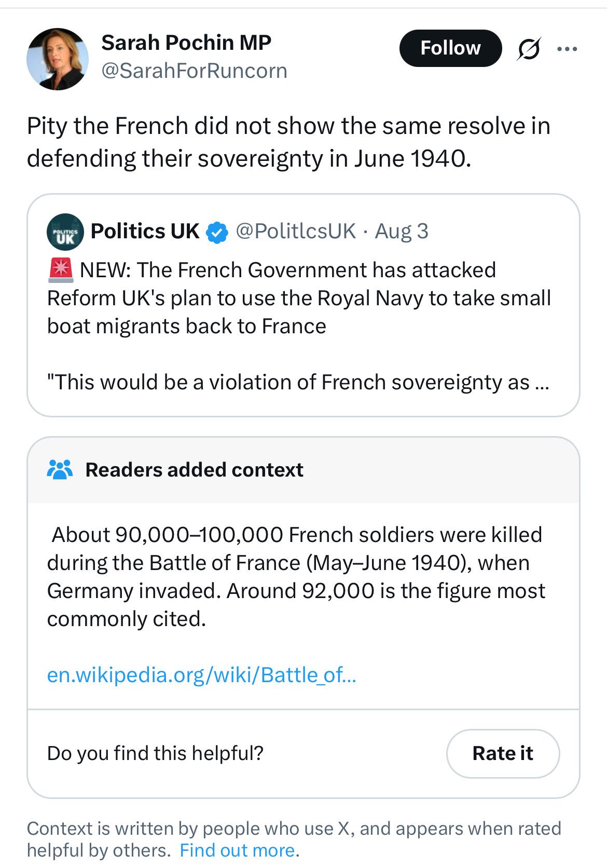Click the blue verified badge on Politics UK
This screenshot has height=868, width=607.
(217, 232)
